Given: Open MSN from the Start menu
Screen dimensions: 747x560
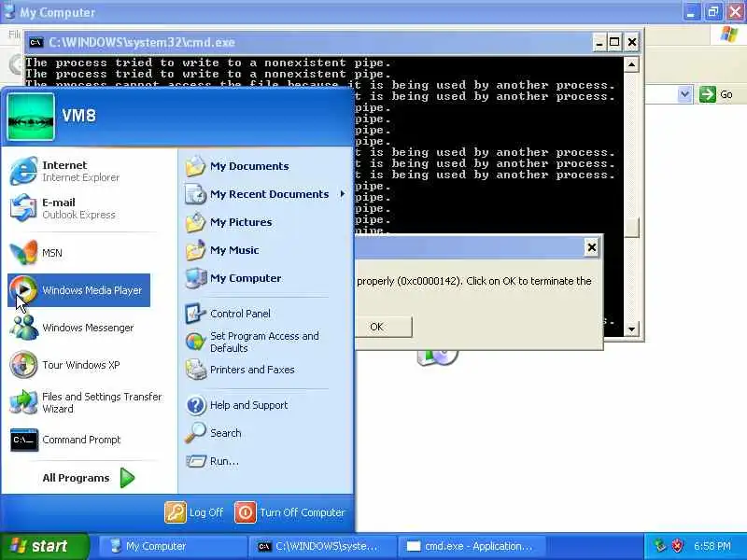Looking at the screenshot, I should point(78,253).
